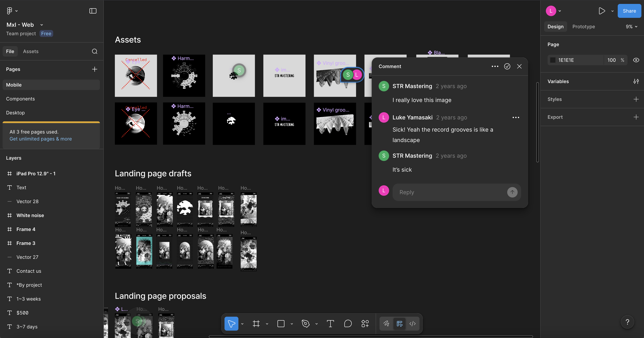Send the comment reply with the arrow button
The width and height of the screenshot is (644, 338).
[x=512, y=192]
